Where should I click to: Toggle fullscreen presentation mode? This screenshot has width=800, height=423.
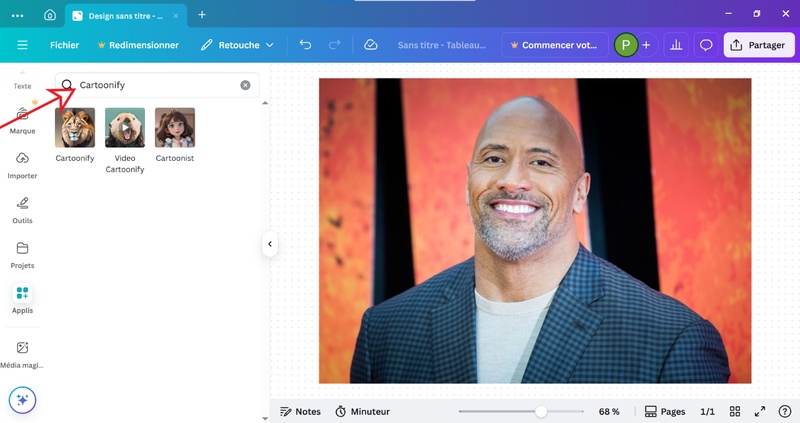(759, 411)
